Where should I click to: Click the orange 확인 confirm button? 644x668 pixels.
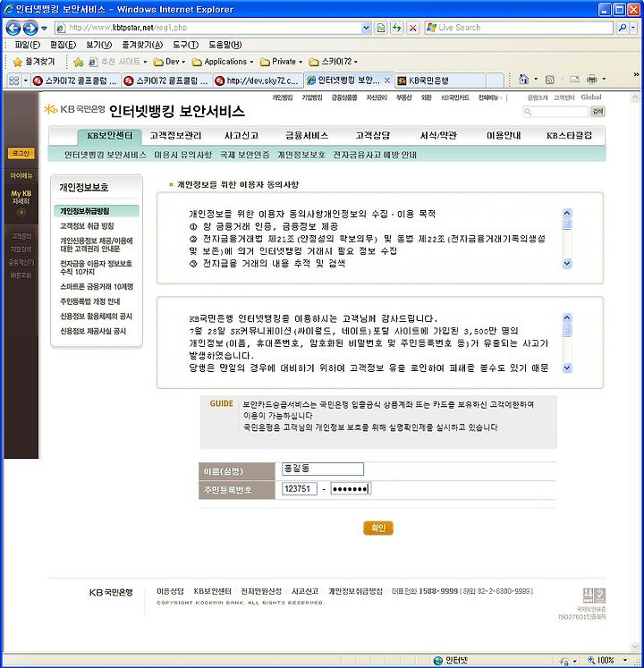coord(378,528)
